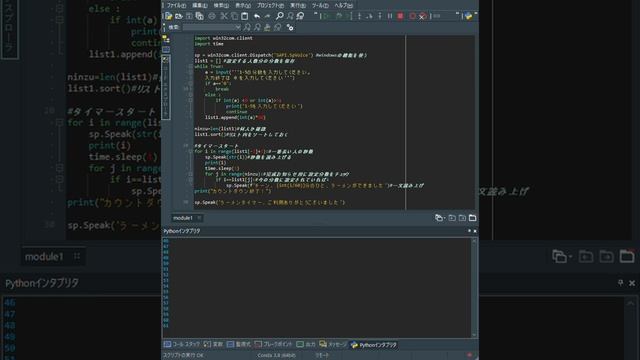Print the current script
640x360 pixels.
212,16
